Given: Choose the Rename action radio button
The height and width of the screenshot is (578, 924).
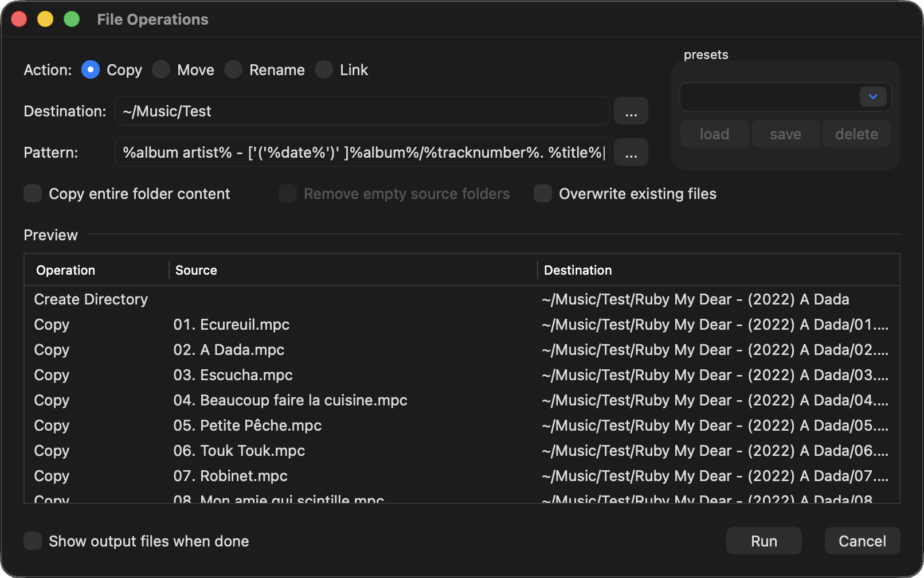Looking at the screenshot, I should click(x=233, y=70).
